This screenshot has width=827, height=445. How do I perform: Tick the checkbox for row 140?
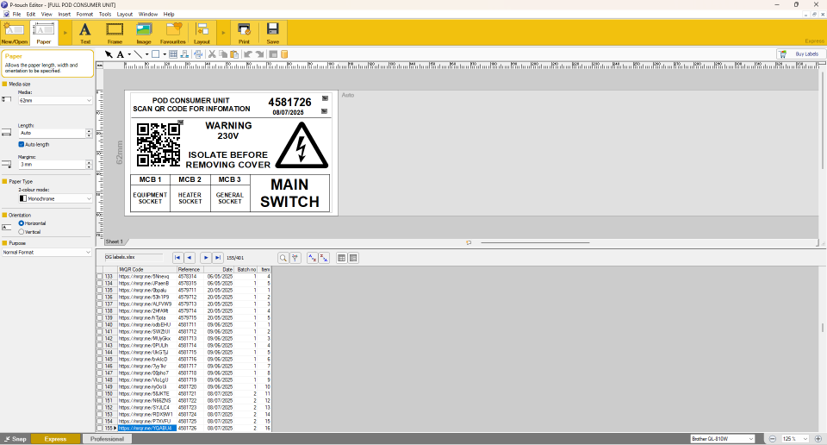[100, 325]
